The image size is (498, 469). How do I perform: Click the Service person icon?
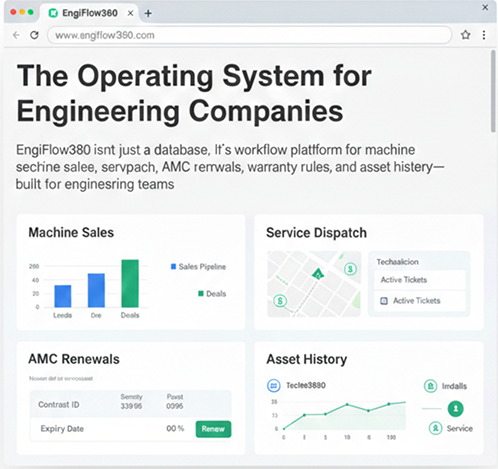(435, 428)
